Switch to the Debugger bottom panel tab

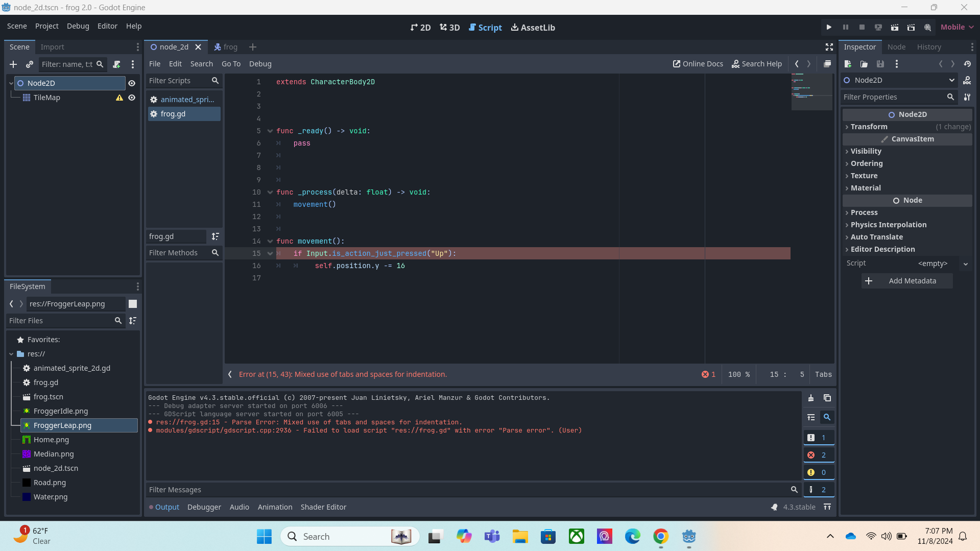coord(204,507)
